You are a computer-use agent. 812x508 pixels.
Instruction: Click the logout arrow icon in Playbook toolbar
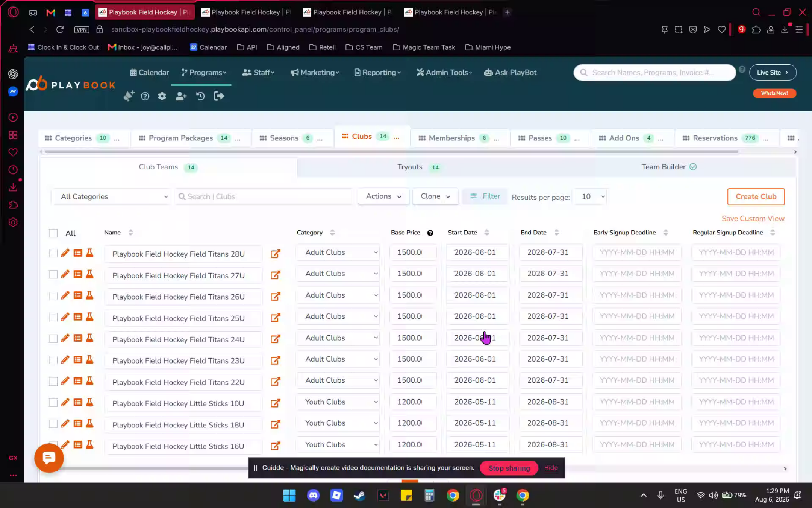pyautogui.click(x=219, y=96)
